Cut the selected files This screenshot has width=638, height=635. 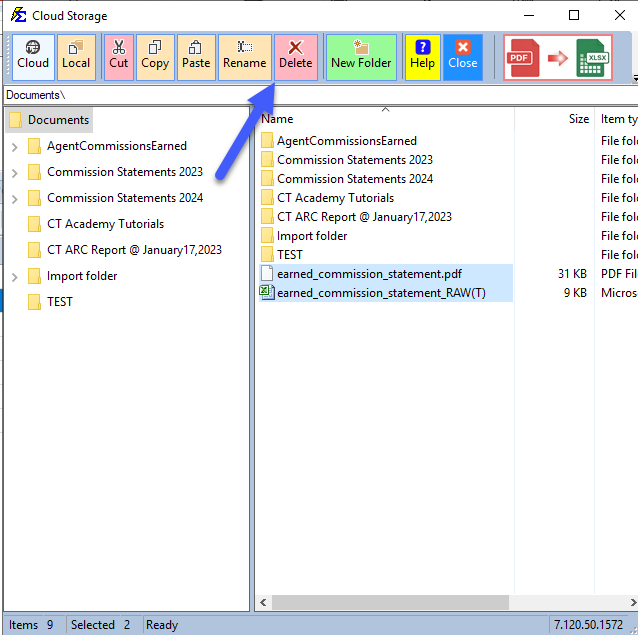pos(118,57)
